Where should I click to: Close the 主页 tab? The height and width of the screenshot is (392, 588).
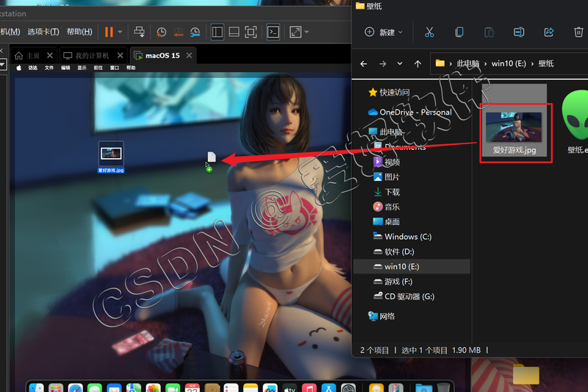point(50,55)
